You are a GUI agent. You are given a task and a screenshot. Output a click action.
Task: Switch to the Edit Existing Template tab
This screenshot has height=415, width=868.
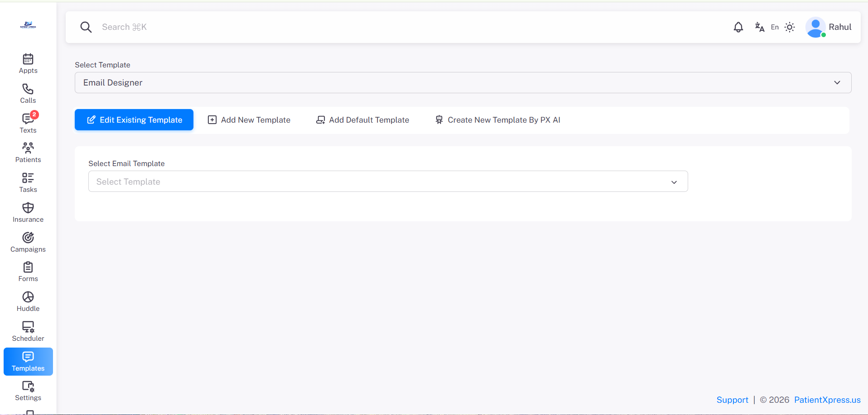134,119
